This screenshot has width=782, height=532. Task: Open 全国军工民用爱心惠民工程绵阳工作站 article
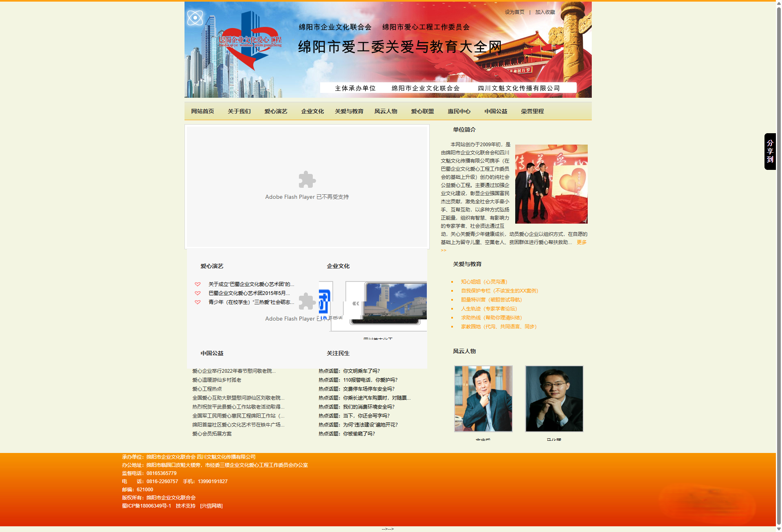tap(238, 416)
